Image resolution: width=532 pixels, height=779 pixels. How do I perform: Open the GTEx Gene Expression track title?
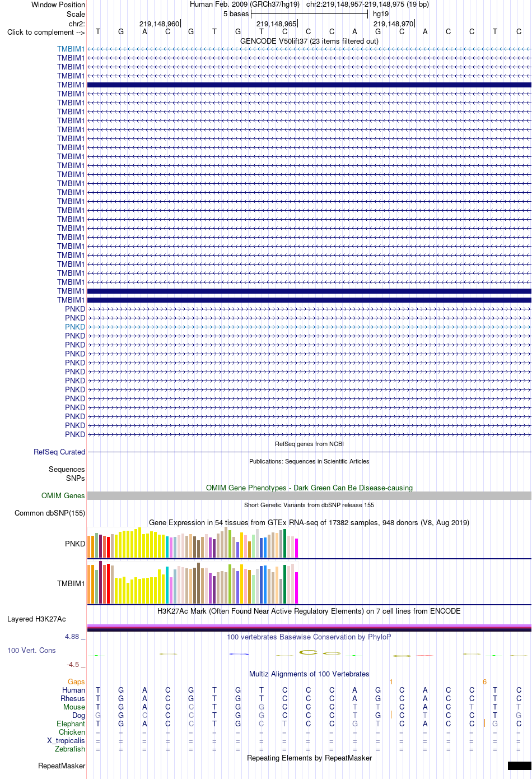coord(309,522)
